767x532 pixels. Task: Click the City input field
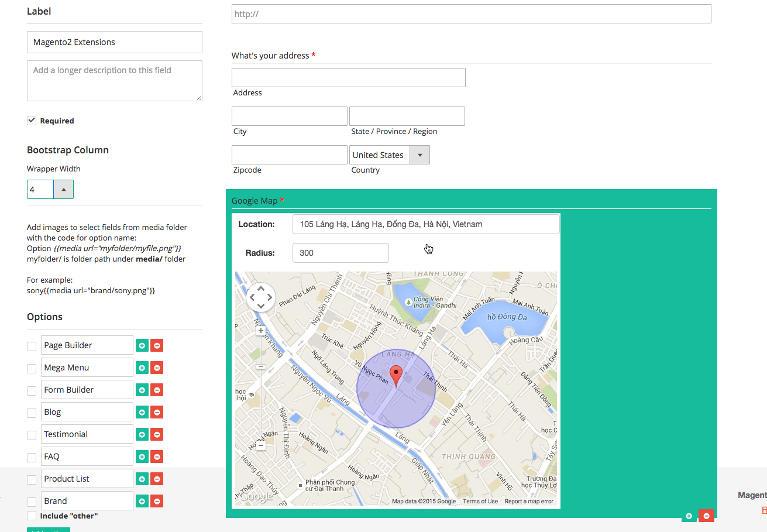point(290,116)
